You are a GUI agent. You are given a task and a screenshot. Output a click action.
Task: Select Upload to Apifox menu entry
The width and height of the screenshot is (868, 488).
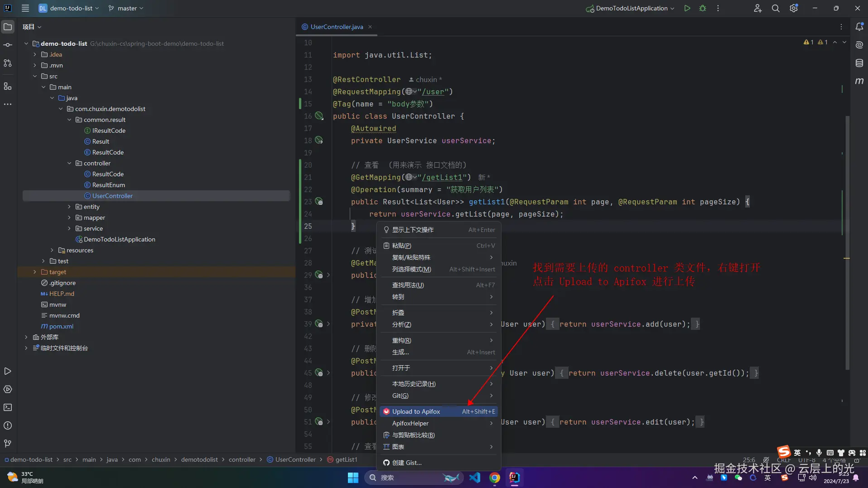439,411
